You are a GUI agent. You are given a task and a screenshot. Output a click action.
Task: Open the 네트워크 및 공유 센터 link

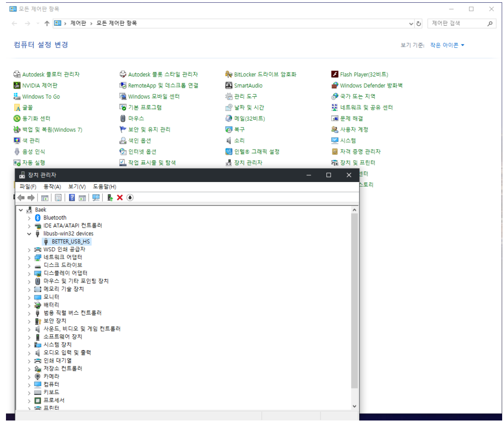click(366, 107)
